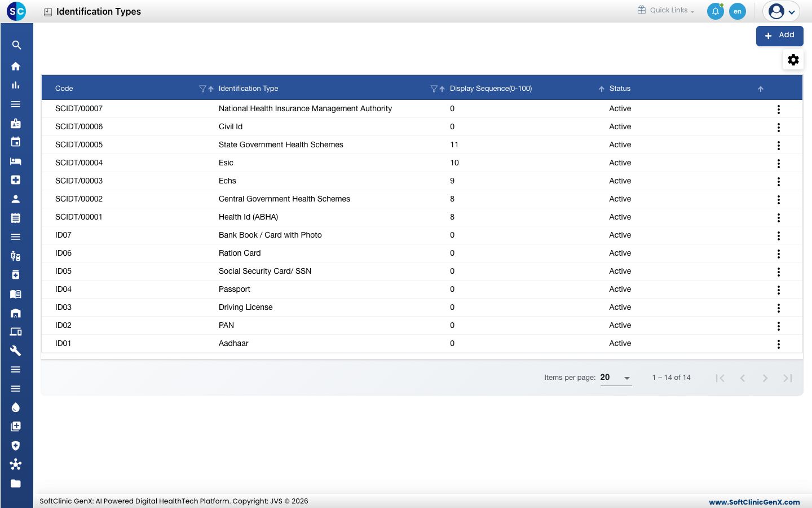The height and width of the screenshot is (508, 812).
Task: Sort by Status column arrow
Action: (761, 89)
